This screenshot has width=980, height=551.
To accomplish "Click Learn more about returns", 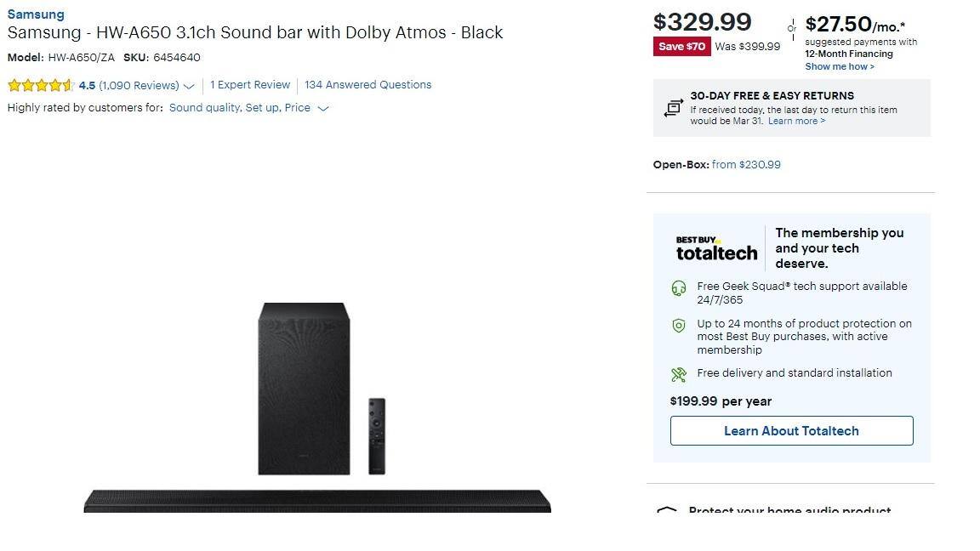I will [x=796, y=121].
